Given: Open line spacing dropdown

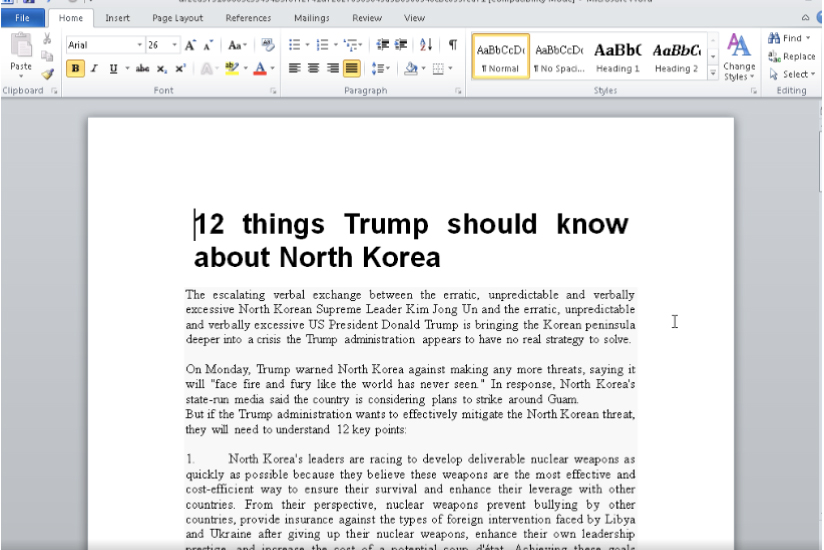Looking at the screenshot, I should point(380,69).
